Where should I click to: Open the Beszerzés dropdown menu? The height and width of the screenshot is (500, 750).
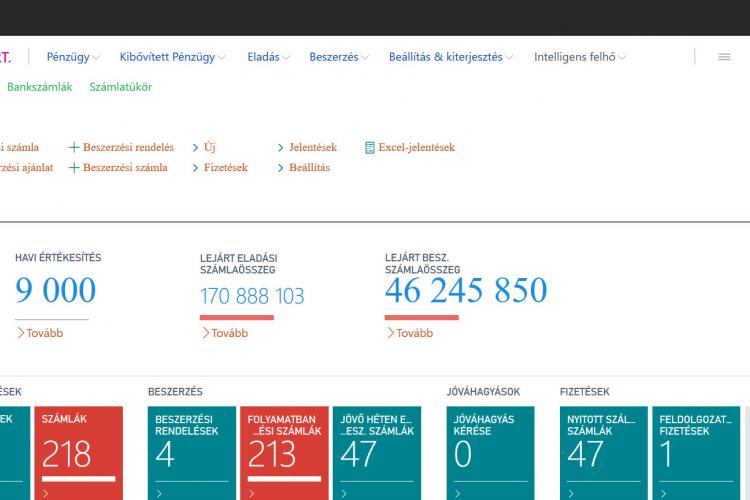pos(339,57)
